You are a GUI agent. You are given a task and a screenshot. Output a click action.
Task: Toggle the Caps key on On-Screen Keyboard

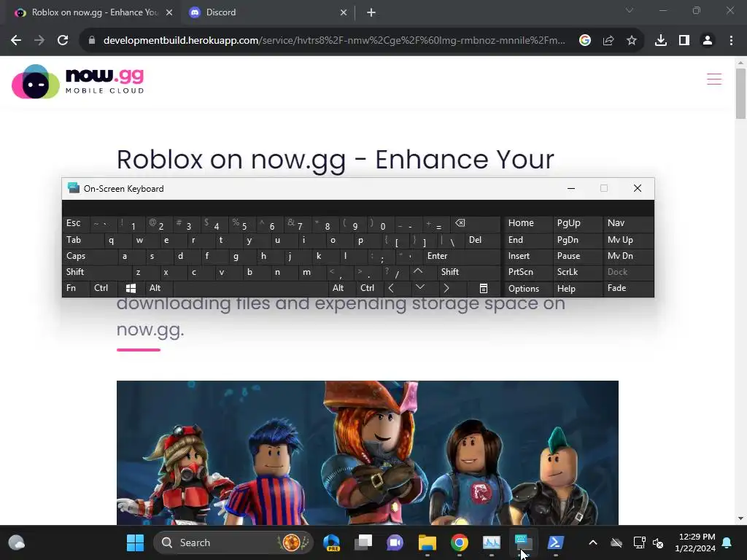[x=90, y=256]
